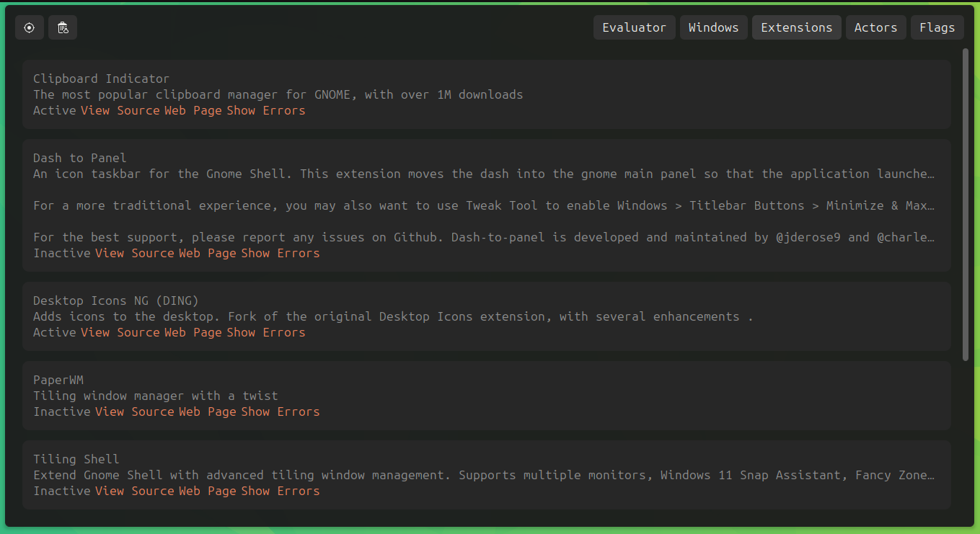Open Web Page link for Clipboard Indicator
980x534 pixels.
(193, 110)
